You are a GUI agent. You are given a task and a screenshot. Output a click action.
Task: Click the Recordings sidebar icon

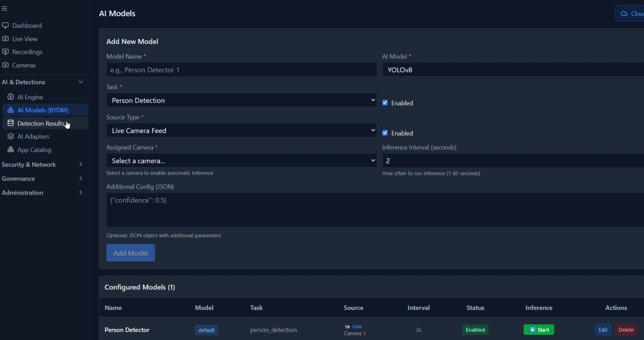click(x=5, y=52)
